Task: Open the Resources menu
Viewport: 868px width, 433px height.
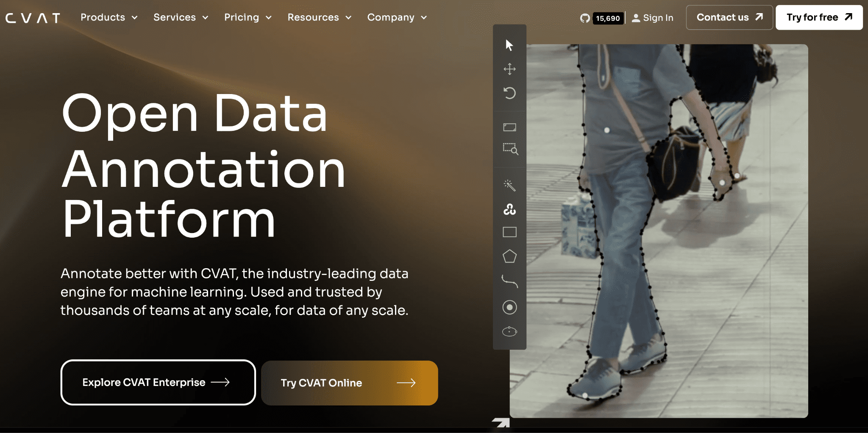Action: coord(319,17)
